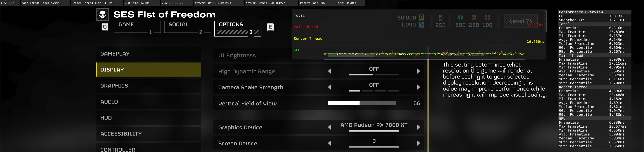The image size is (644, 152).
Task: Click the 1,090 super credits amount
Action: (x=408, y=25)
